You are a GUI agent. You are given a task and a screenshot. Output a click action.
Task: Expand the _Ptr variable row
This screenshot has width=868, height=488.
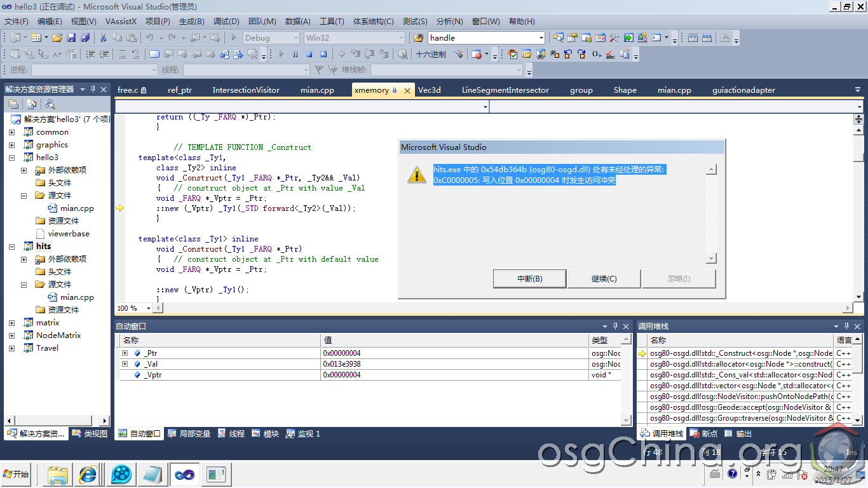click(125, 353)
